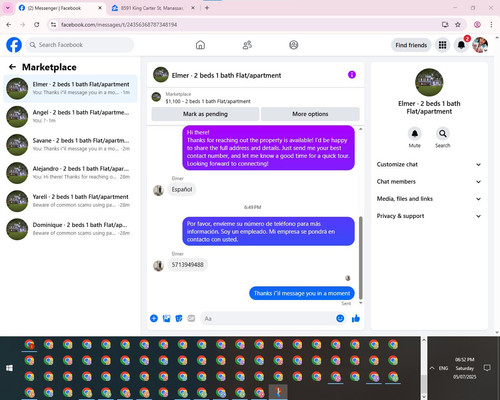Go back in browser history

tap(9, 25)
